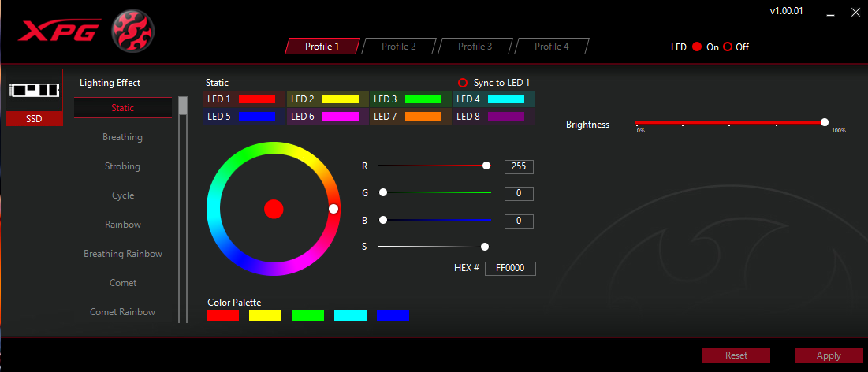Switch to Profile 2 tab
The width and height of the screenshot is (868, 372).
[398, 46]
